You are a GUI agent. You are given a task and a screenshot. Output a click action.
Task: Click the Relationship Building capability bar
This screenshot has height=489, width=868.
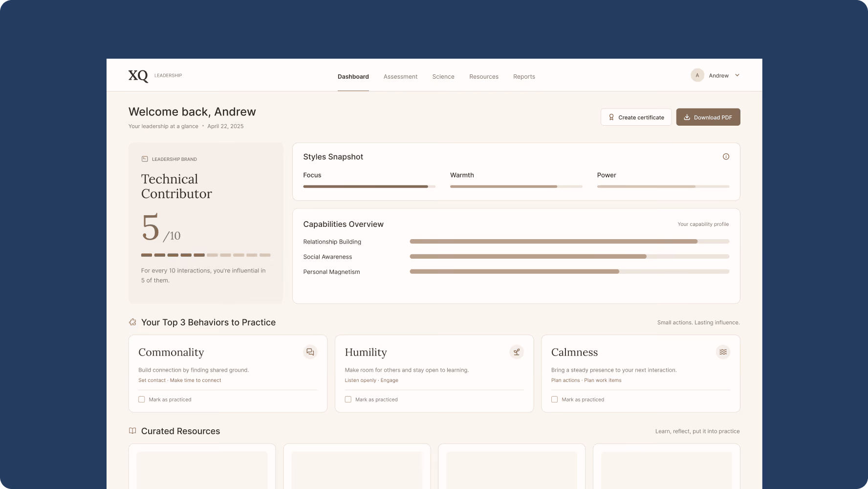pyautogui.click(x=569, y=242)
